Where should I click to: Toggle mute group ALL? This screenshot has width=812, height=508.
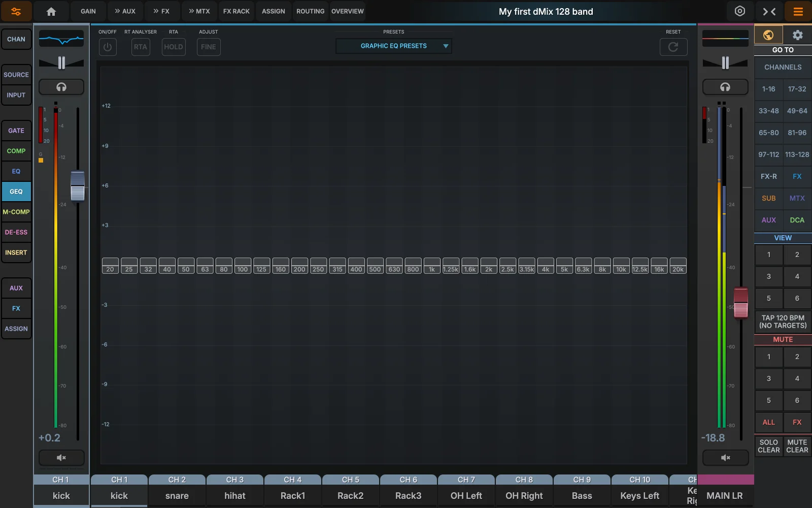click(x=768, y=422)
